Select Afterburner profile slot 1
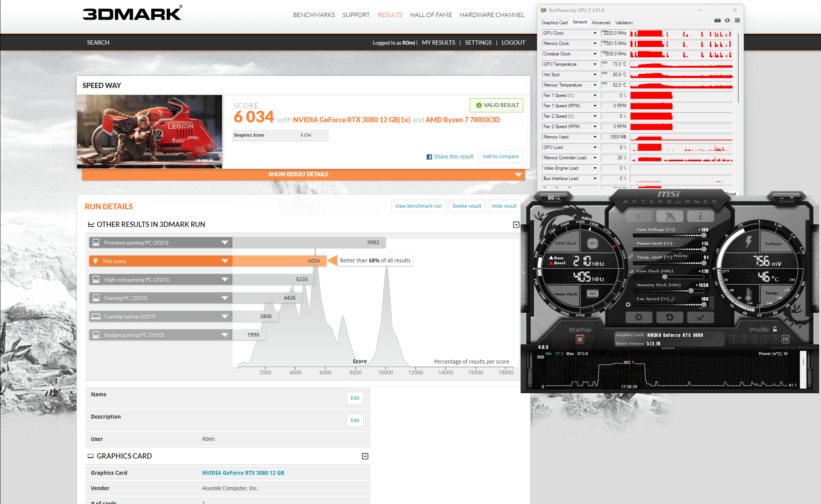 734,339
